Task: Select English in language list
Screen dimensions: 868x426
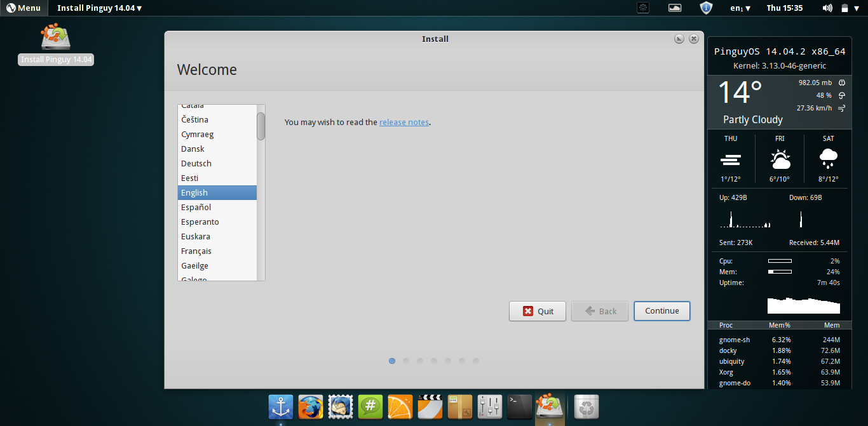Action: (x=217, y=192)
